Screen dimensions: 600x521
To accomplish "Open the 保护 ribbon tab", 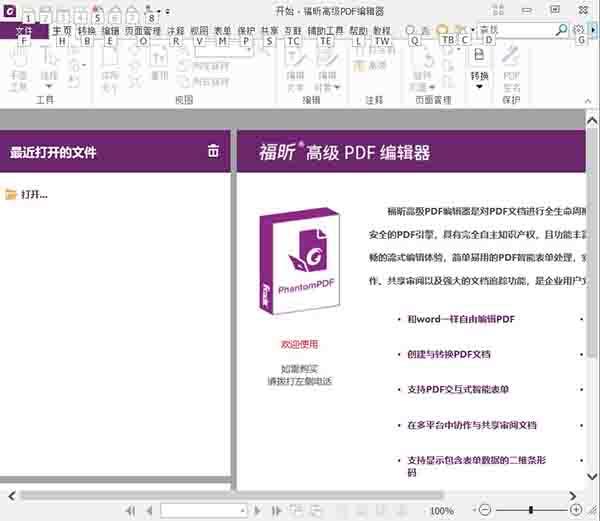I will 246,31.
